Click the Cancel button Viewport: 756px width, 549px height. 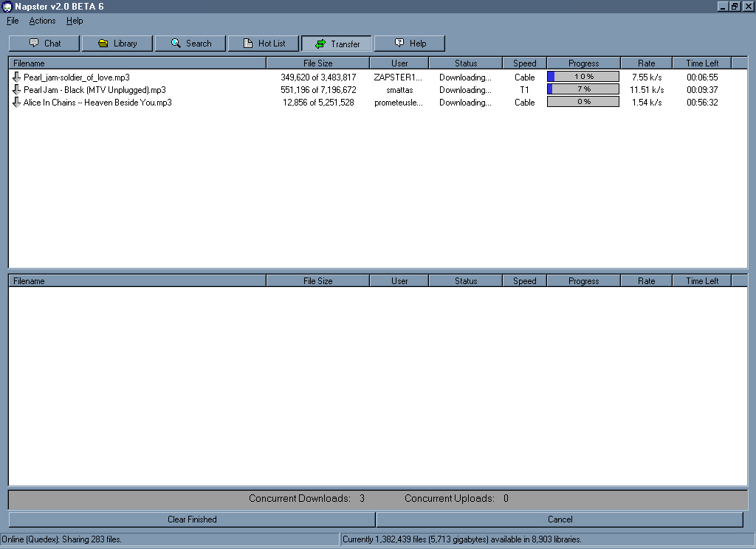point(560,519)
